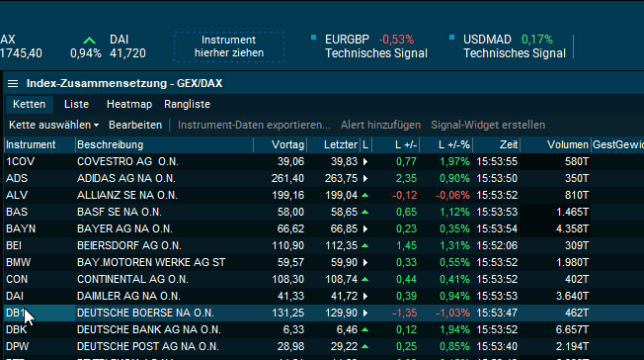Select the CON instrument cell
The height and width of the screenshot is (360, 644).
click(40, 279)
